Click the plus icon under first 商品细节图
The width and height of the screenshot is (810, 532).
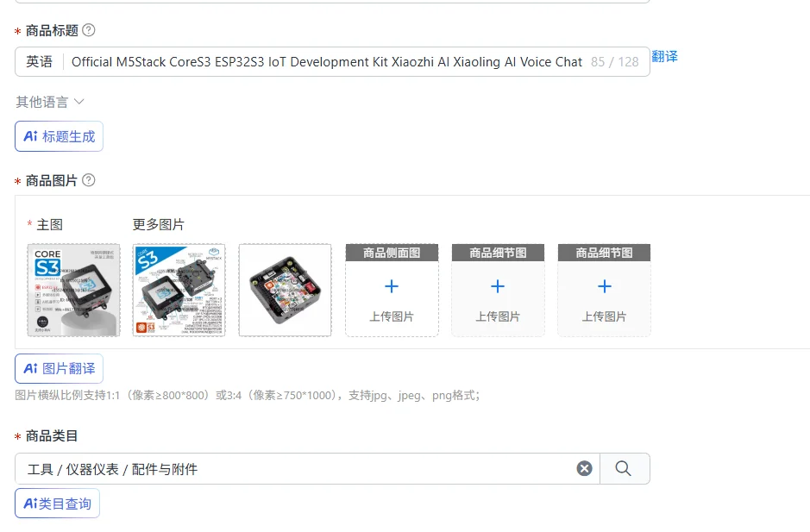coord(498,286)
